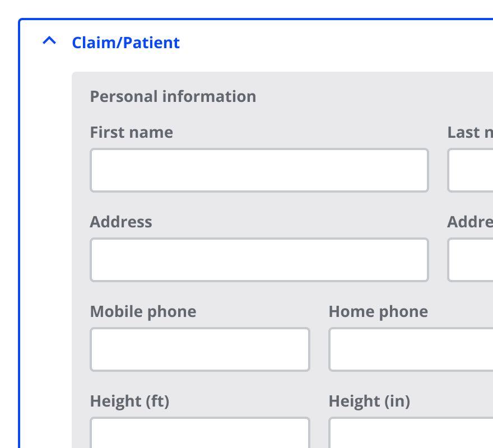Viewport: 493px width, 448px height.
Task: Click the Height (ft) label
Action: [x=129, y=401]
